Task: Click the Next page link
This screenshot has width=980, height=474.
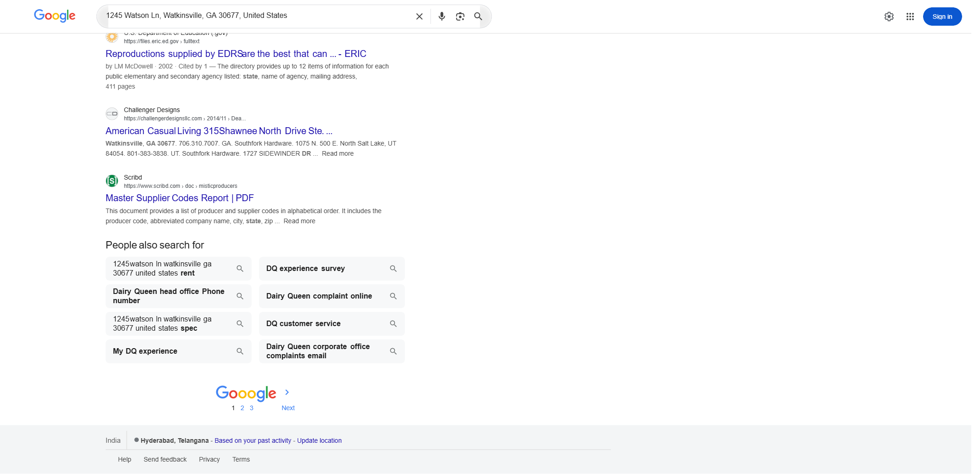Action: 288,408
